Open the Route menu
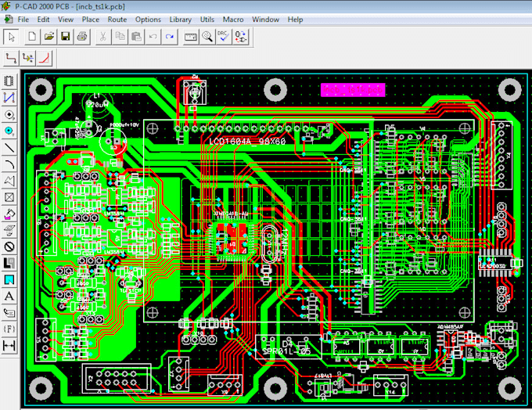The width and height of the screenshot is (532, 410). pyautogui.click(x=117, y=20)
